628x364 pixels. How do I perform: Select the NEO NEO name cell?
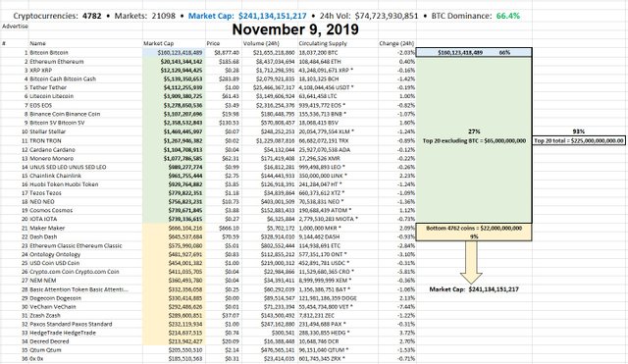[42, 202]
